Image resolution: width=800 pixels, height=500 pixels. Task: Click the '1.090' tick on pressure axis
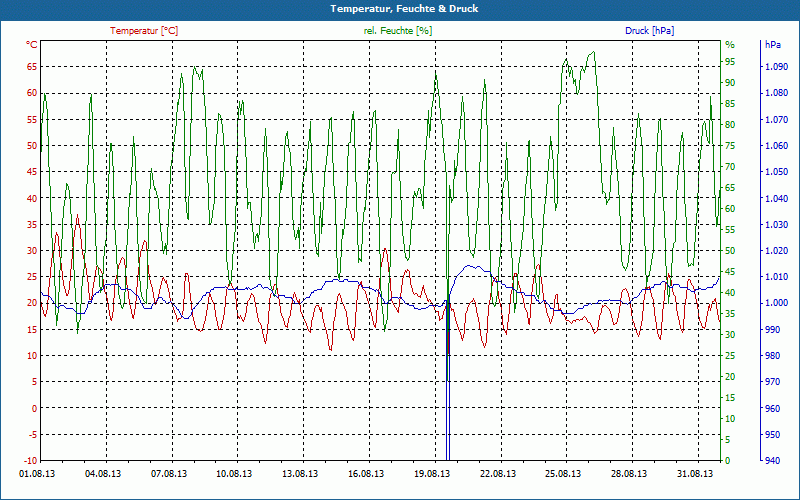(776, 66)
